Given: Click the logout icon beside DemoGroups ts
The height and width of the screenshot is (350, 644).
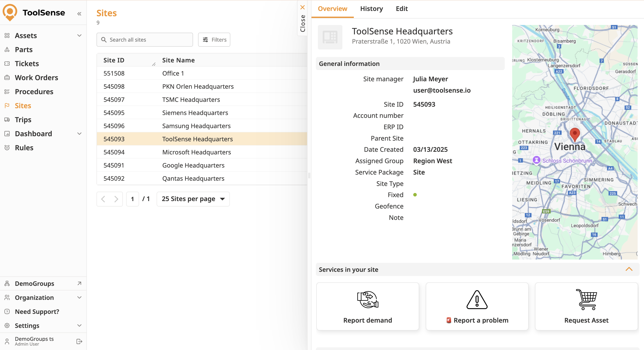Looking at the screenshot, I should point(79,341).
